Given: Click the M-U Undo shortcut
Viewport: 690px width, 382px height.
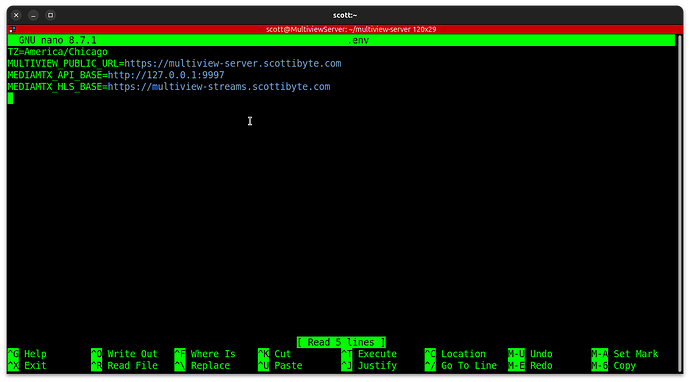Looking at the screenshot, I should (530, 354).
